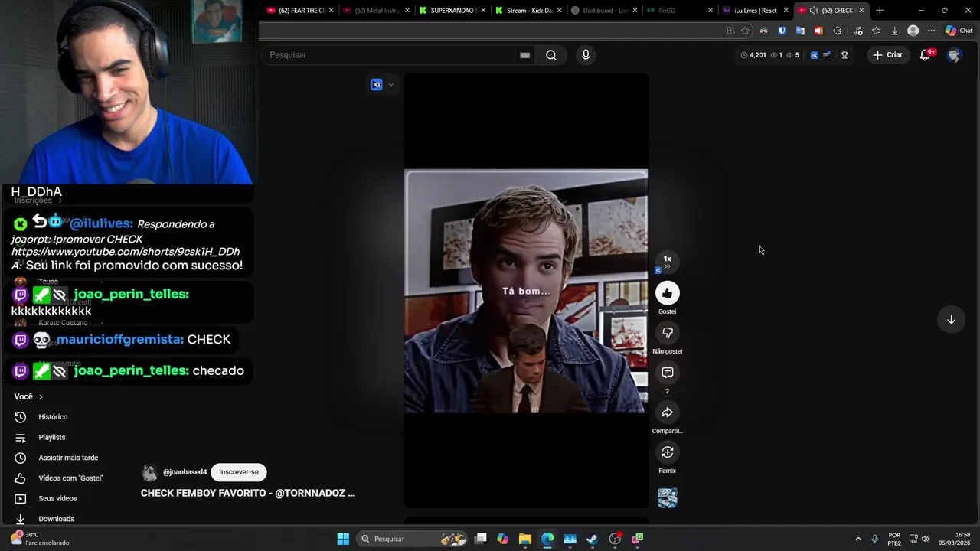980x551 pixels.
Task: Change playback speed with the 1x control
Action: click(x=667, y=261)
